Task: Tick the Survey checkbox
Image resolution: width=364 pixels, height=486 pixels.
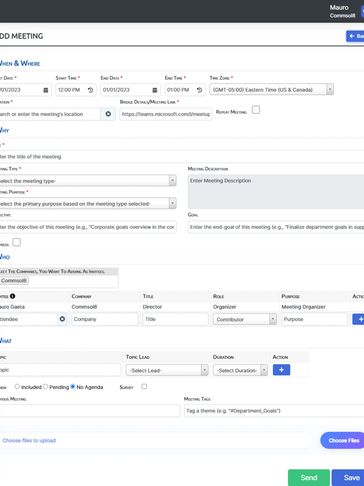Action: 144,387
